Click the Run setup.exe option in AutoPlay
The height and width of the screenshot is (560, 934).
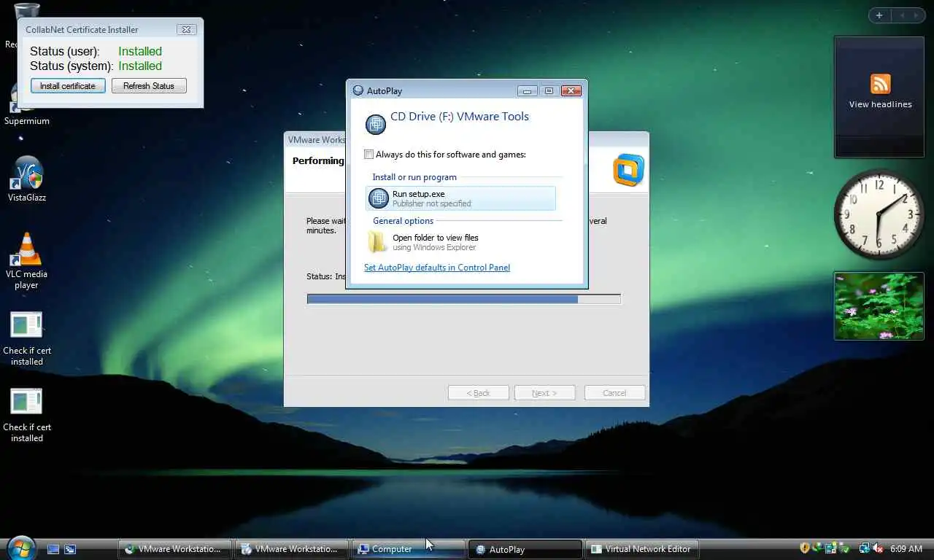(460, 198)
